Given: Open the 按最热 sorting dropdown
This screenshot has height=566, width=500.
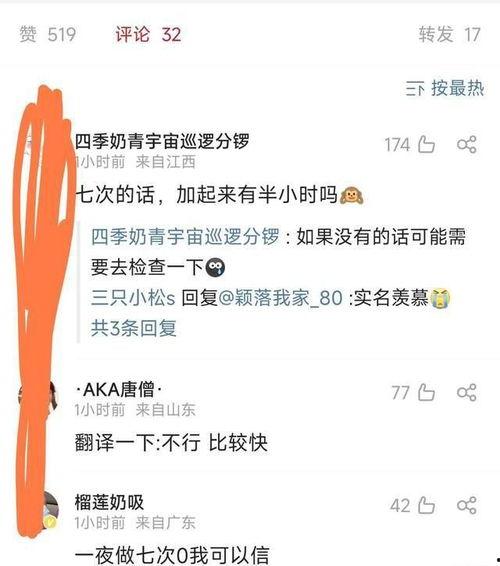Looking at the screenshot, I should tap(444, 88).
